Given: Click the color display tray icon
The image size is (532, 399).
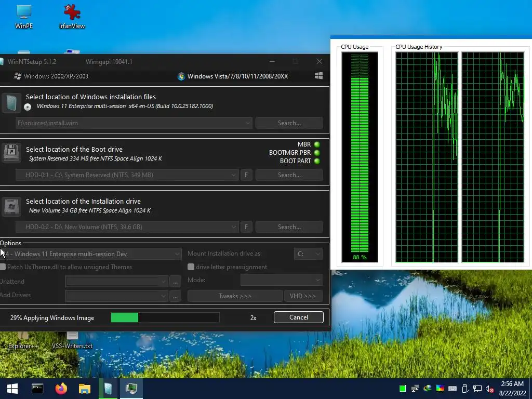Looking at the screenshot, I should 440,389.
